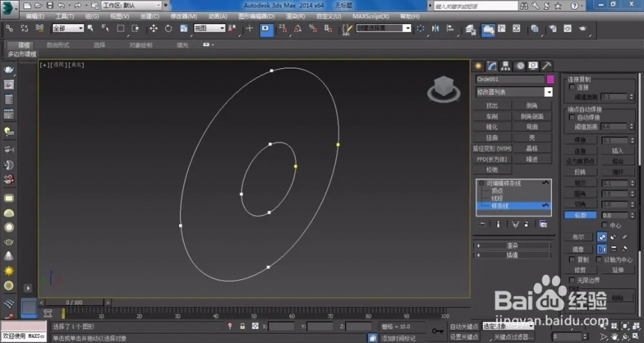Viewport: 644px width, 343px height.
Task: Expand the 渲染 rollout
Action: (512, 246)
